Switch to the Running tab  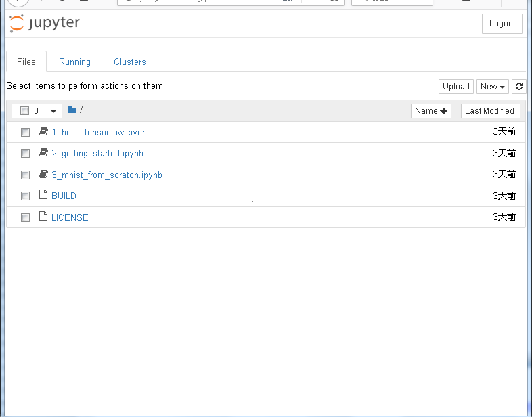(74, 62)
